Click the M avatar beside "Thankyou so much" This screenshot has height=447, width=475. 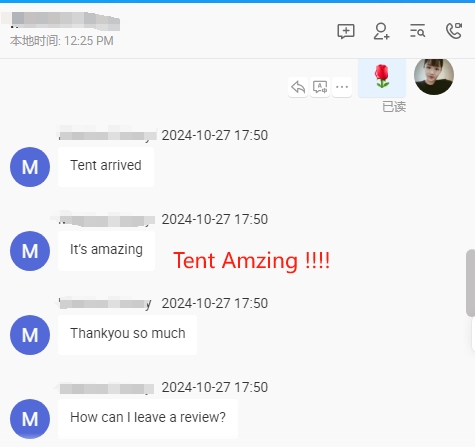pos(30,335)
